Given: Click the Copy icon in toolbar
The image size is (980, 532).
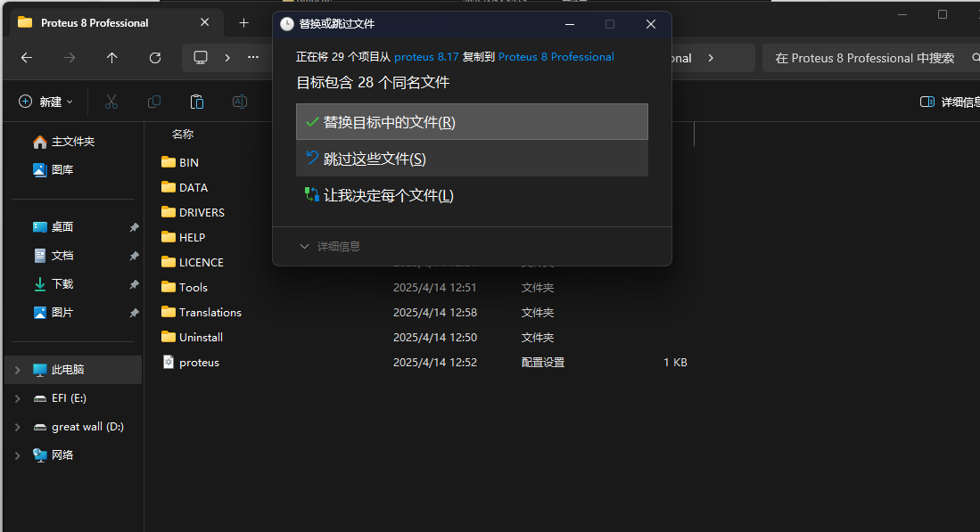Looking at the screenshot, I should pos(153,102).
